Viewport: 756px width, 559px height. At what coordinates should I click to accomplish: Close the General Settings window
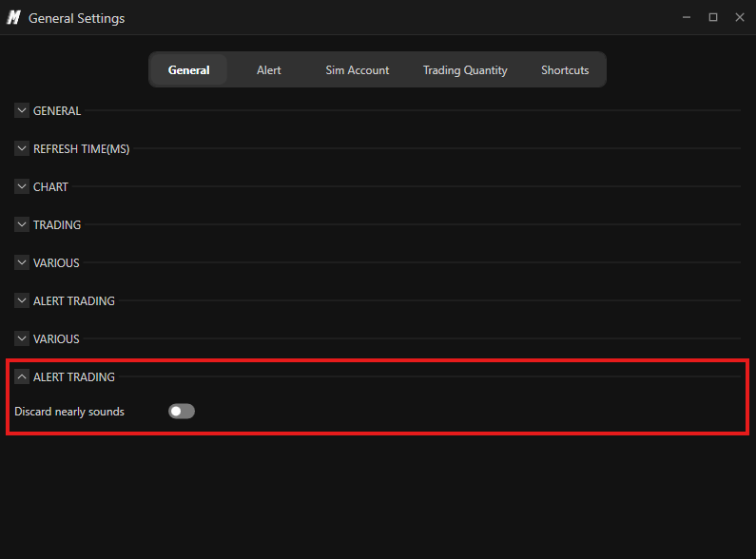[740, 17]
